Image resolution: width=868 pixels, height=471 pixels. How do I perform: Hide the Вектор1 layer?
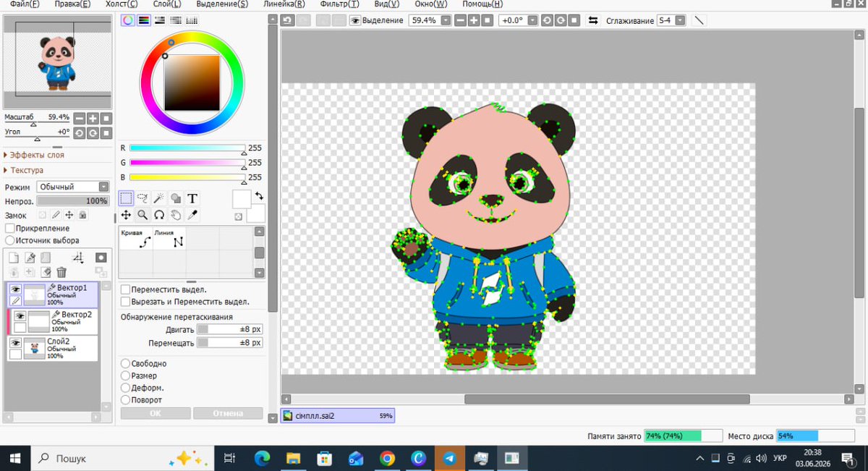(15, 289)
